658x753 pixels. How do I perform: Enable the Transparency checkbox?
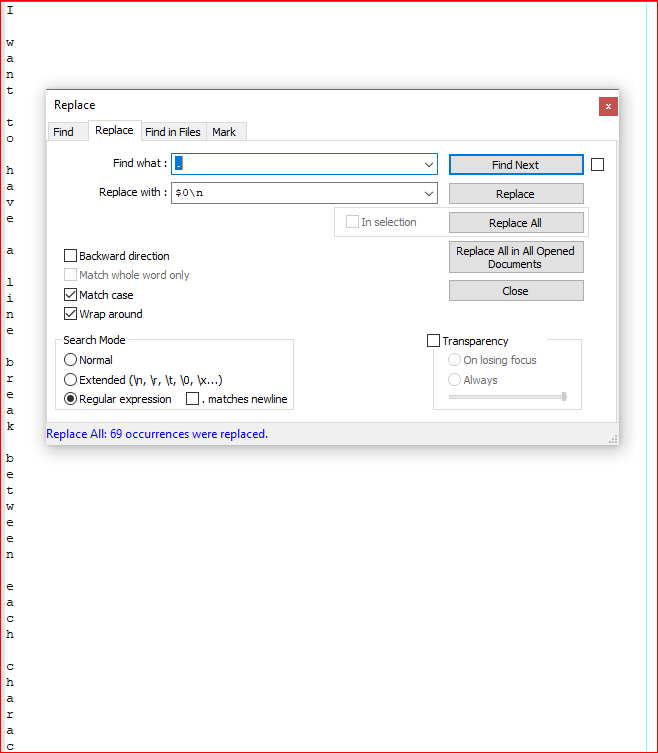pyautogui.click(x=433, y=340)
